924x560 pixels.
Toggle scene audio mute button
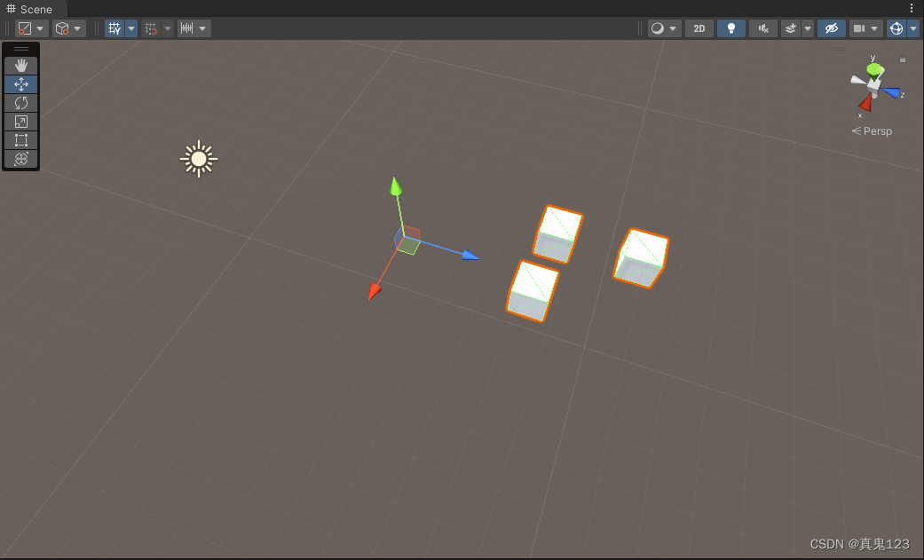[x=763, y=28]
